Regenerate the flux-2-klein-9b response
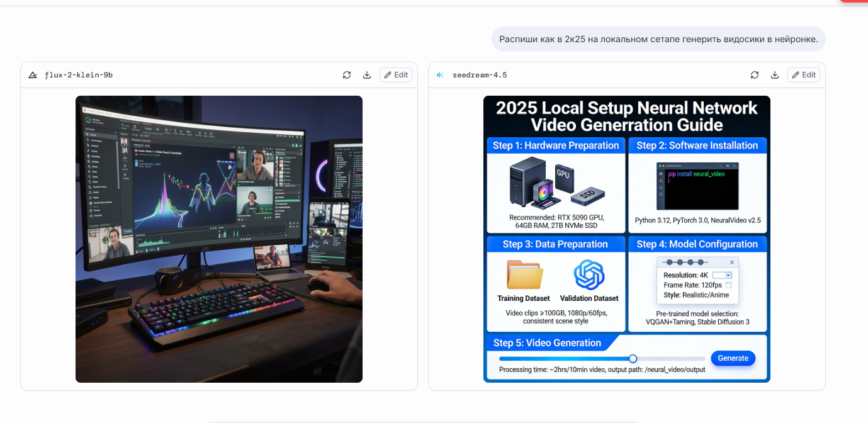 347,75
